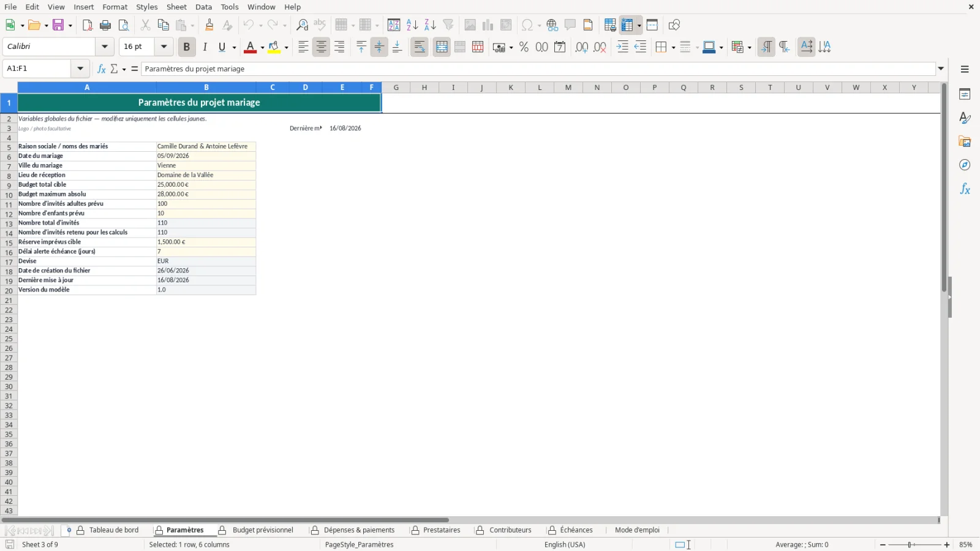Sort ascending icon
The width and height of the screenshot is (980, 551).
[x=412, y=25]
